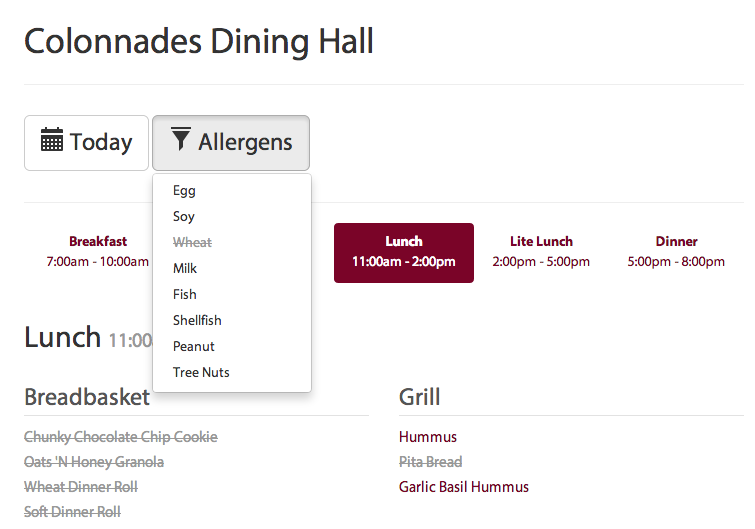Open the Today date picker button

pos(86,143)
